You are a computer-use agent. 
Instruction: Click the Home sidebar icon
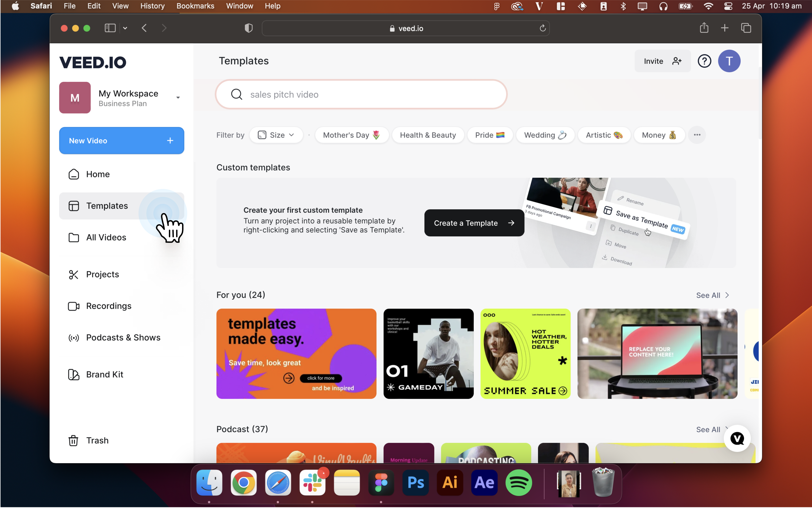pyautogui.click(x=74, y=174)
